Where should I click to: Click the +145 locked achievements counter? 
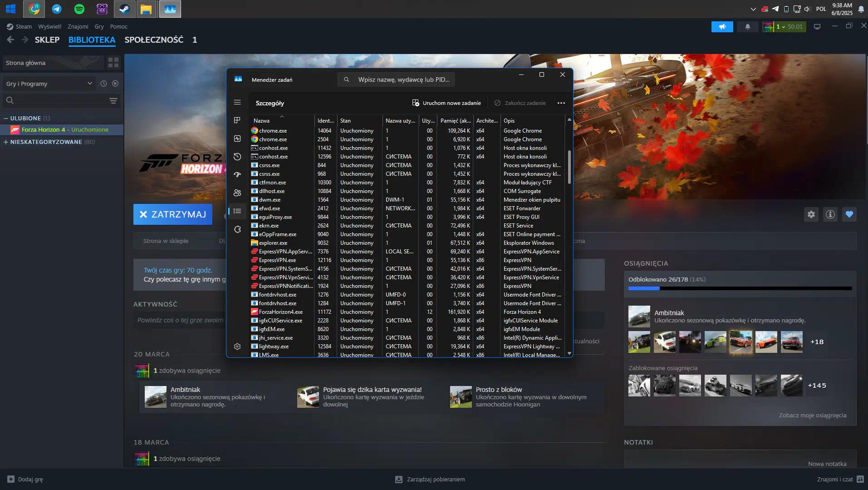(817, 386)
